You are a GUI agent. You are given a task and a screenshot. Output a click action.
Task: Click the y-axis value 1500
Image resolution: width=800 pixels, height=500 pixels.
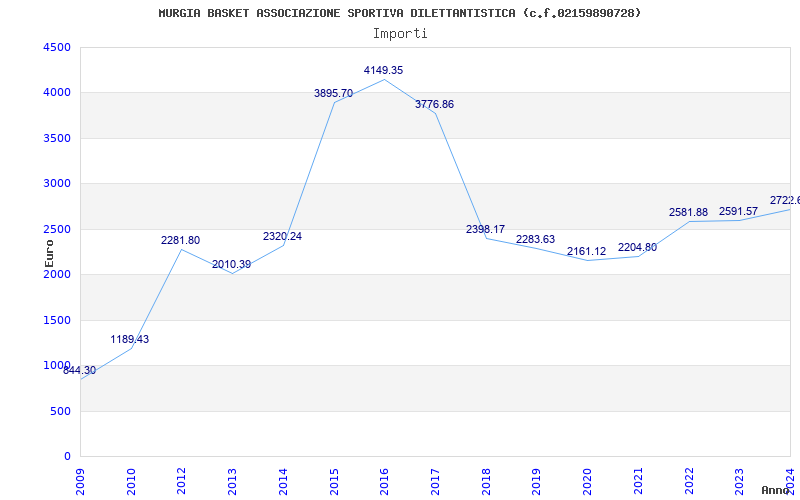click(x=57, y=320)
